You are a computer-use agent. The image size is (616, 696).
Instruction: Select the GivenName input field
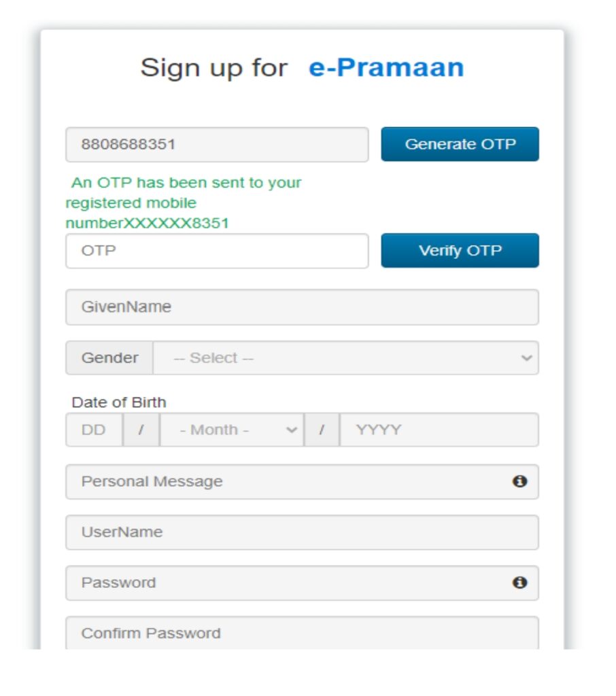tap(301, 307)
